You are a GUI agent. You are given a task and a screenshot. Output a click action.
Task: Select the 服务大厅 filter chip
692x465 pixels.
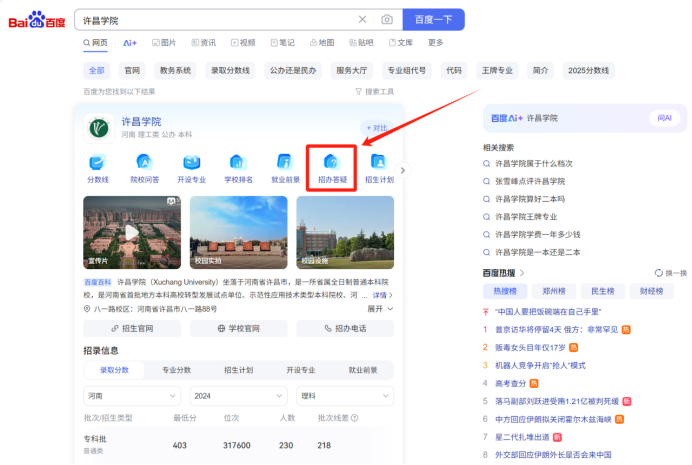[x=352, y=71]
